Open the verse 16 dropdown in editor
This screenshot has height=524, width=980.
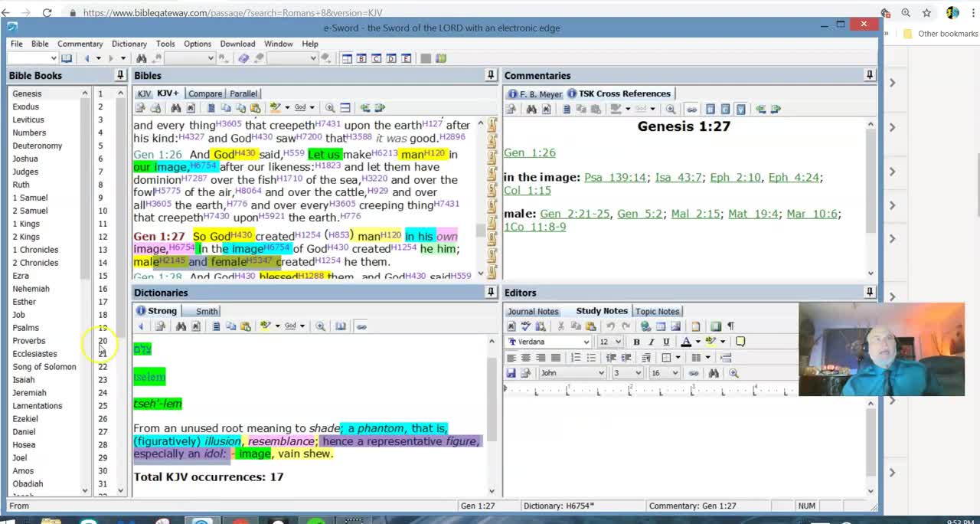click(x=675, y=373)
